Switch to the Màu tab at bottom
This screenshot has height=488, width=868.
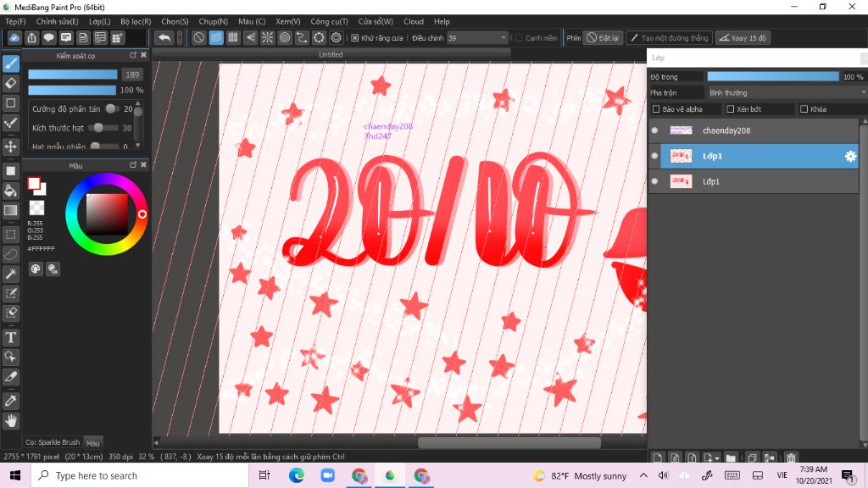coord(93,443)
